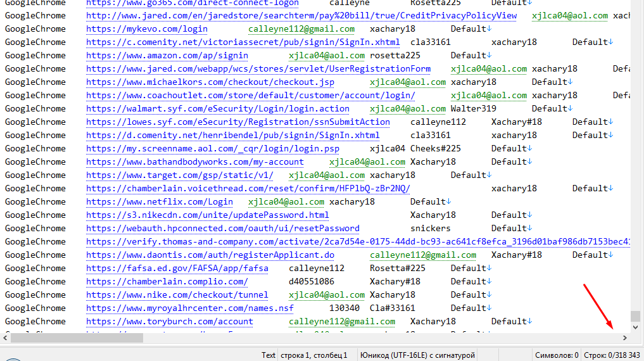Click the vertical scrollbar thumb

click(635, 316)
